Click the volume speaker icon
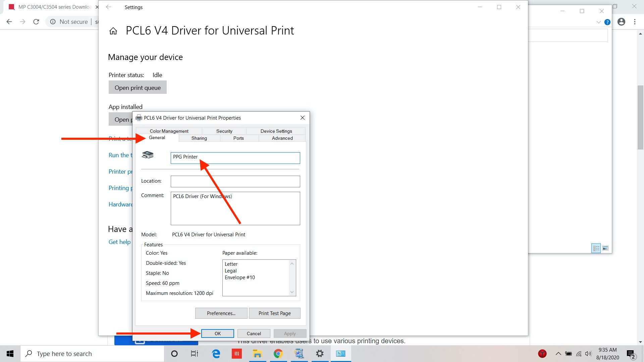Viewport: 644px width, 362px height. pos(588,354)
